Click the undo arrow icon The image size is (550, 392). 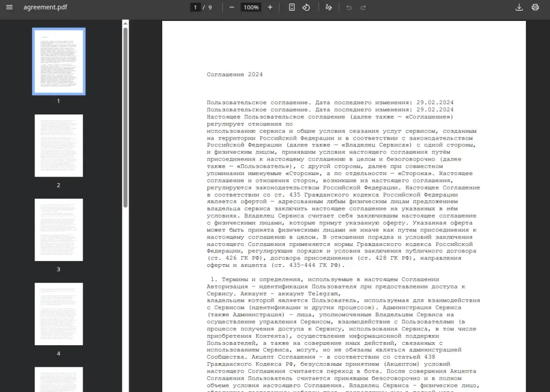[x=349, y=8]
